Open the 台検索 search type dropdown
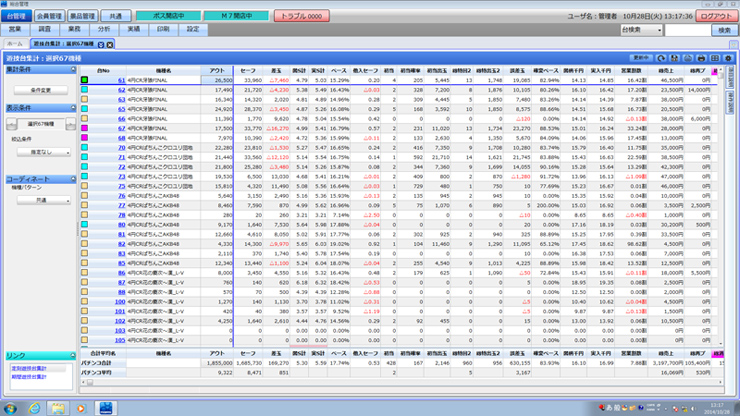The width and height of the screenshot is (740, 416). [641, 30]
